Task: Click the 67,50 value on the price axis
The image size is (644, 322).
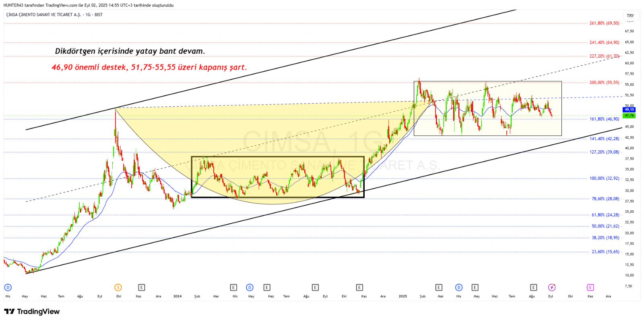Action: 629,31
